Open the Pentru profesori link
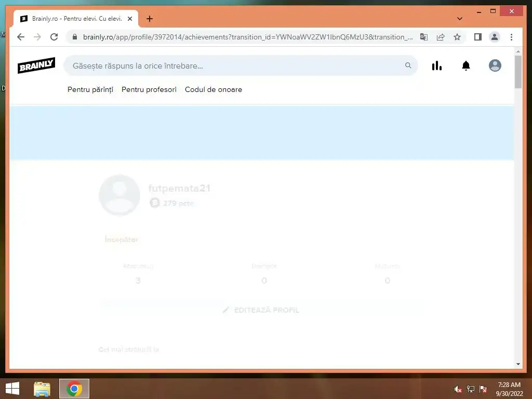 [149, 89]
